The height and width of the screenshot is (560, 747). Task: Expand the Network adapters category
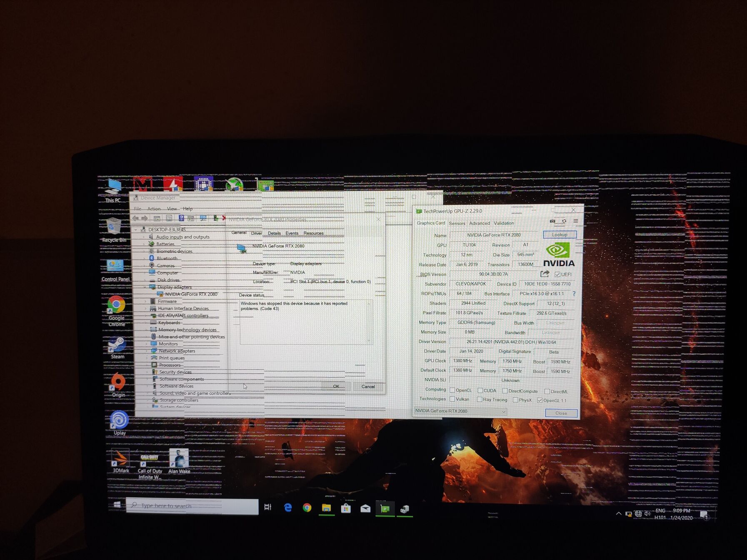147,351
